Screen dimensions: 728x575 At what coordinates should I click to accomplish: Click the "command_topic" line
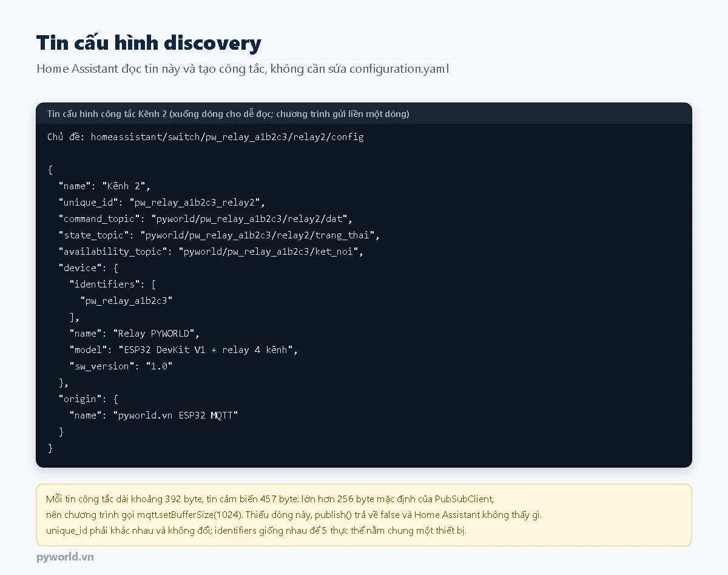[205, 219]
